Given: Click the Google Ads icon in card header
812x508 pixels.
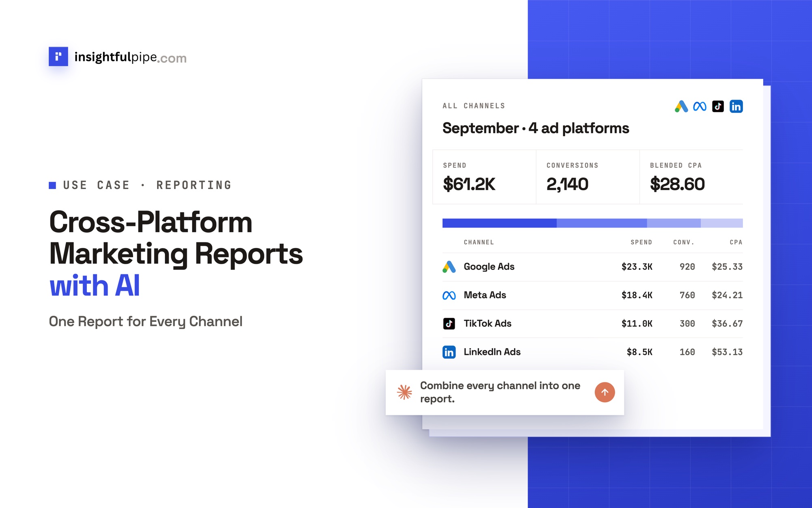Looking at the screenshot, I should point(681,106).
